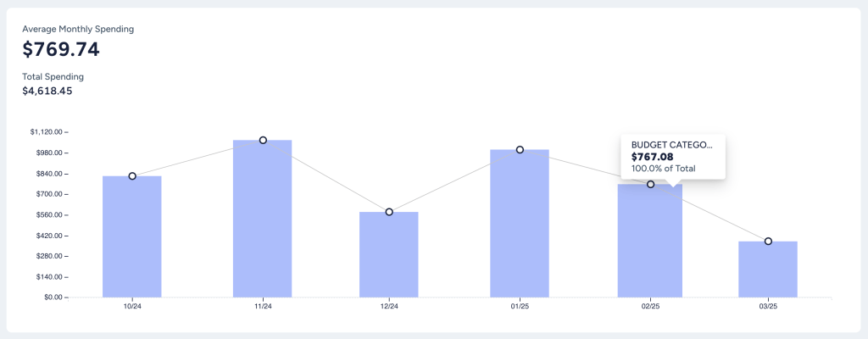Viewport: 868px width, 339px height.
Task: Click the $767.08 budget category tooltip
Action: (x=673, y=157)
